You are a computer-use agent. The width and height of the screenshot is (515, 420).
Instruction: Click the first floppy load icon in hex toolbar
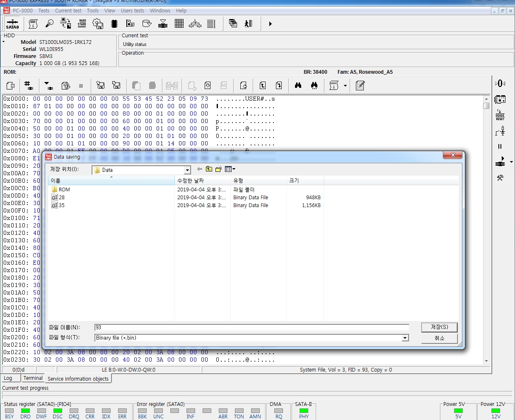click(x=100, y=86)
